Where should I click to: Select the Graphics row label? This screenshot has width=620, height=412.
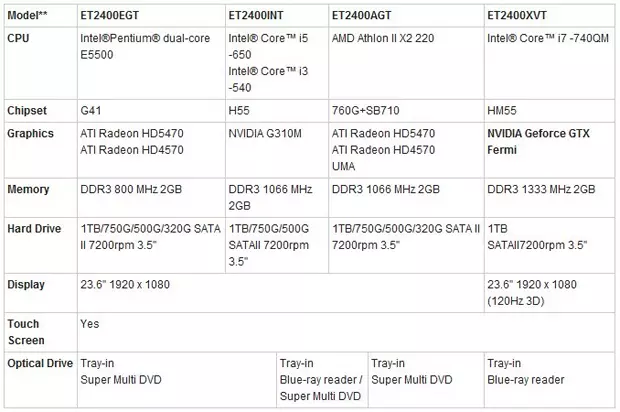pyautogui.click(x=31, y=133)
